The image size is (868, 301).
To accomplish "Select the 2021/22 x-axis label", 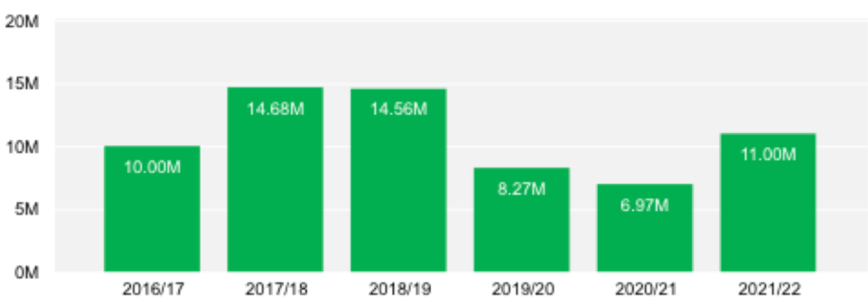I will tap(768, 288).
